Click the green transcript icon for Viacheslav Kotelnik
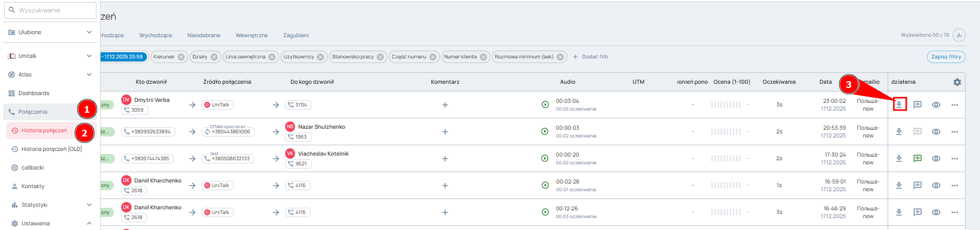Image resolution: width=980 pixels, height=230 pixels. point(917,159)
